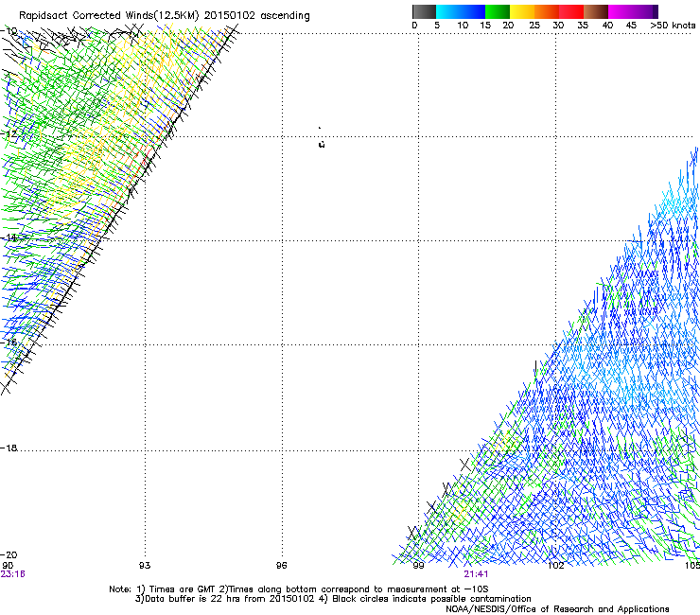Click the gray 0-5 knots legend segment
The height and width of the screenshot is (615, 700).
(424, 11)
